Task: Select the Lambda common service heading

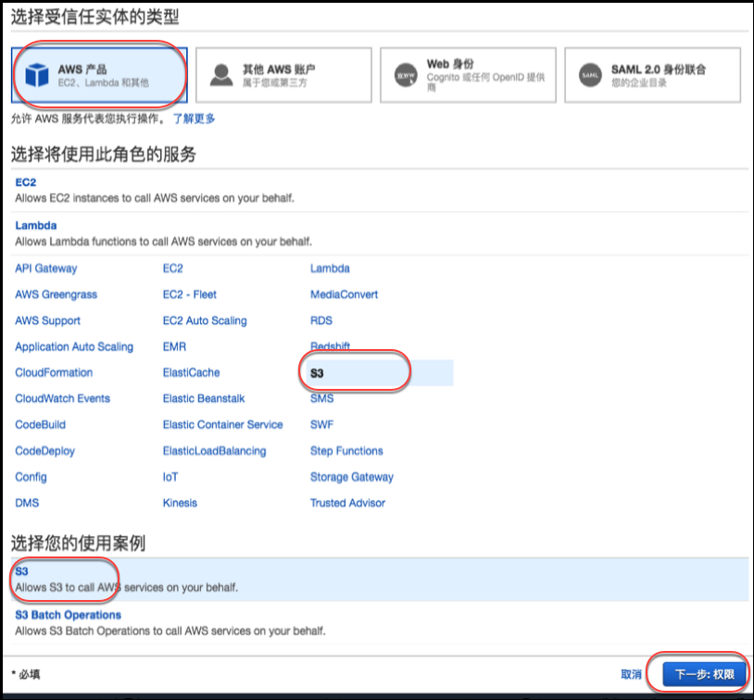Action: 36,225
